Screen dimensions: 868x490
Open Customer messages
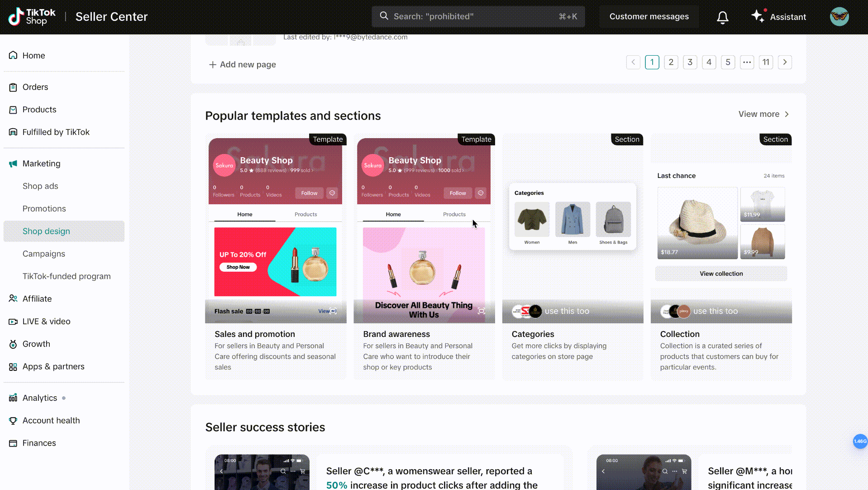click(x=649, y=17)
